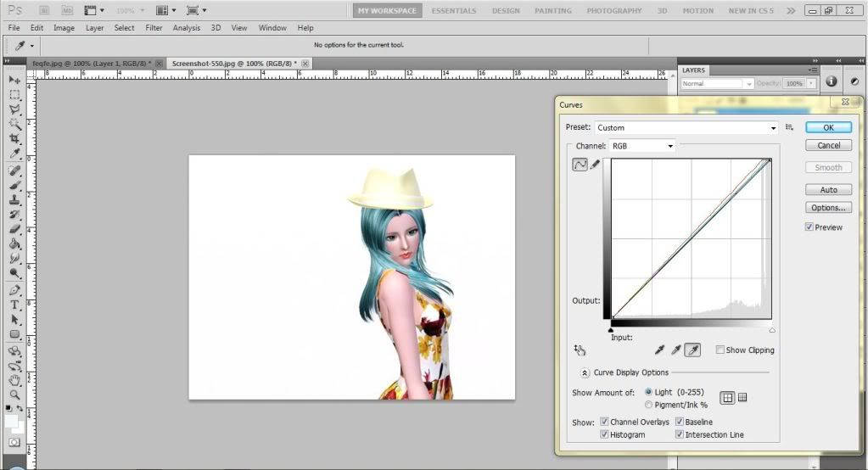This screenshot has height=470, width=868.
Task: Expand more workspaces with double chevron
Action: [x=791, y=10]
